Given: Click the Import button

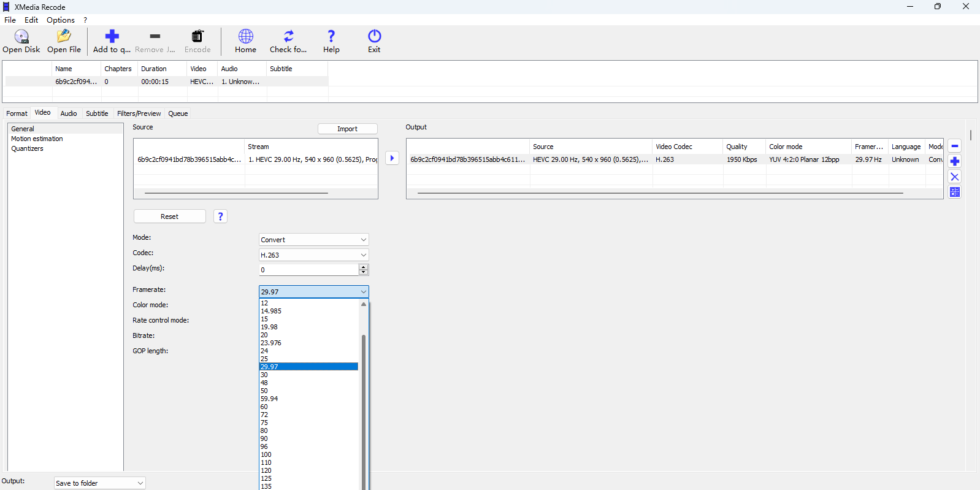Looking at the screenshot, I should click(x=347, y=129).
